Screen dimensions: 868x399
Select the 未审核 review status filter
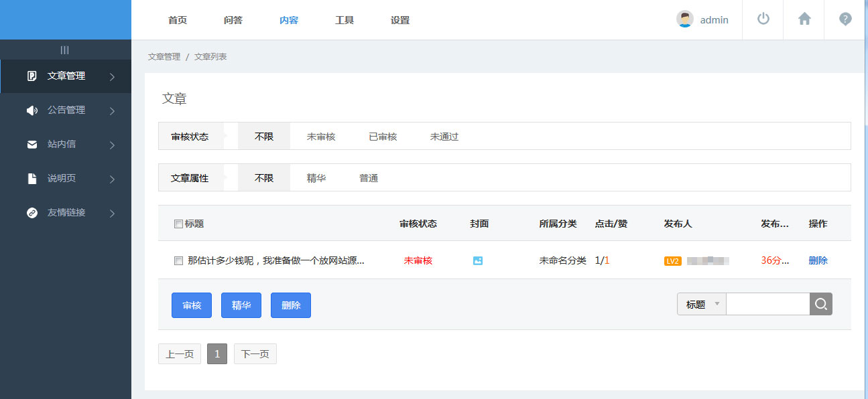[x=321, y=137]
